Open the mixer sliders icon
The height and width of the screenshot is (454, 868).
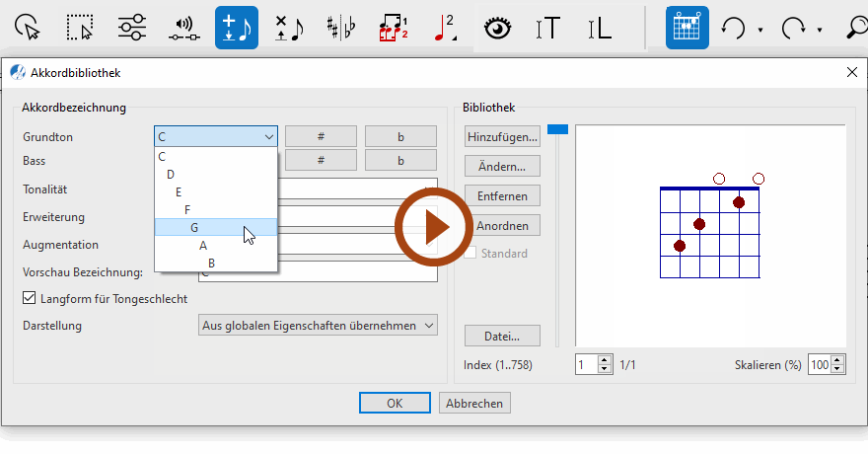click(131, 28)
